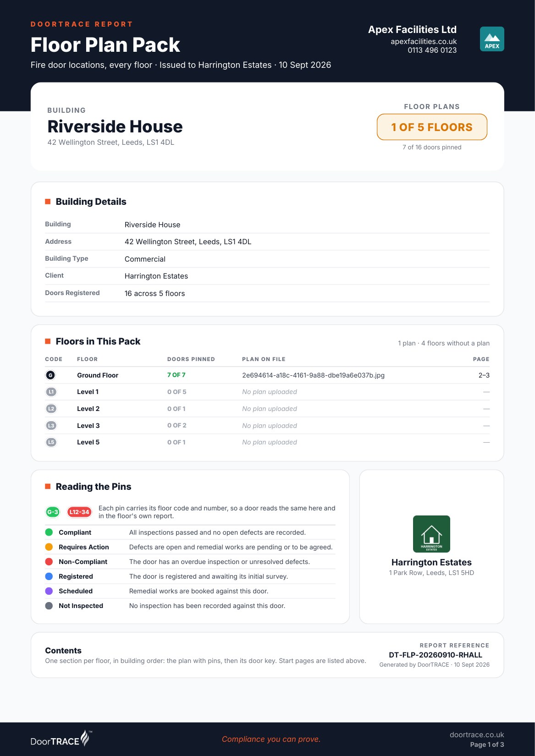
Task: Click the DOORTRACE REPORT header label
Action: click(x=82, y=24)
